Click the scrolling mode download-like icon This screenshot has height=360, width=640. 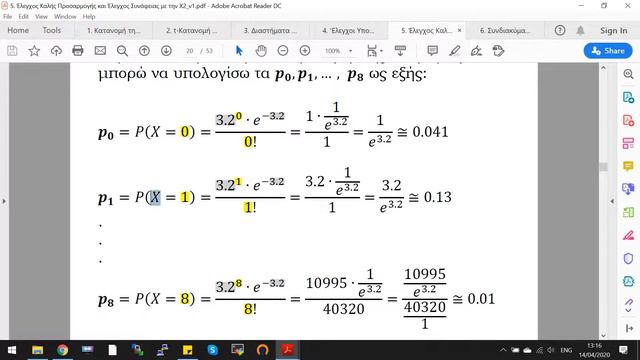coord(400,51)
